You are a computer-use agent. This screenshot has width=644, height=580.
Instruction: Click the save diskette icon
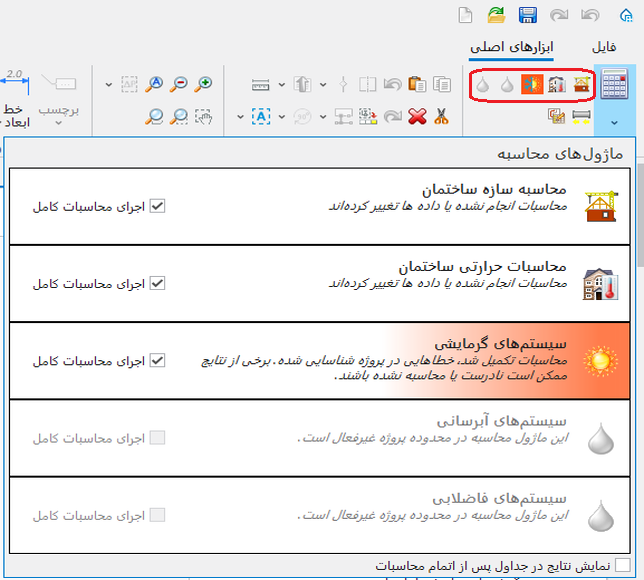528,15
